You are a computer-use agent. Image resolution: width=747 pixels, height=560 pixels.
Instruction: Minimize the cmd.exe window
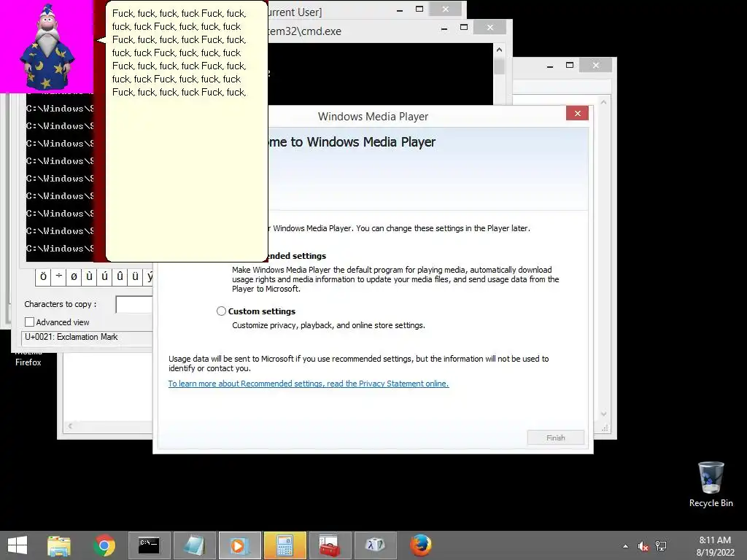444,28
